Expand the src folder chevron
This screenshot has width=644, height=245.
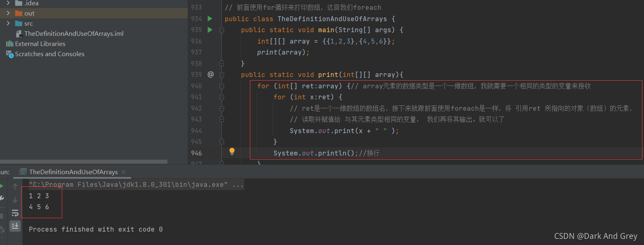pos(8,23)
